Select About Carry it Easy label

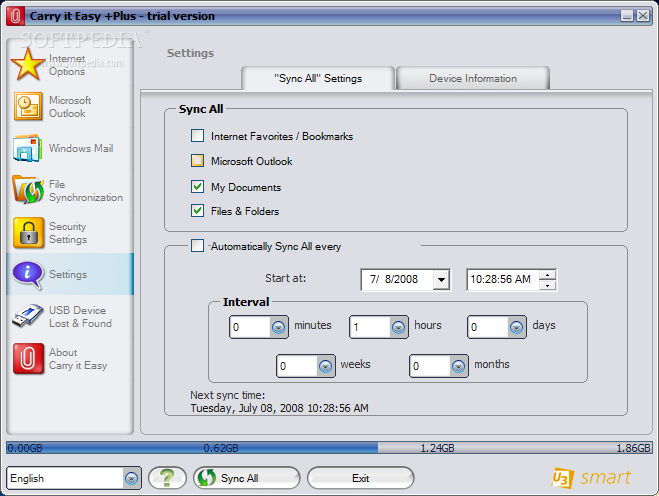78,359
